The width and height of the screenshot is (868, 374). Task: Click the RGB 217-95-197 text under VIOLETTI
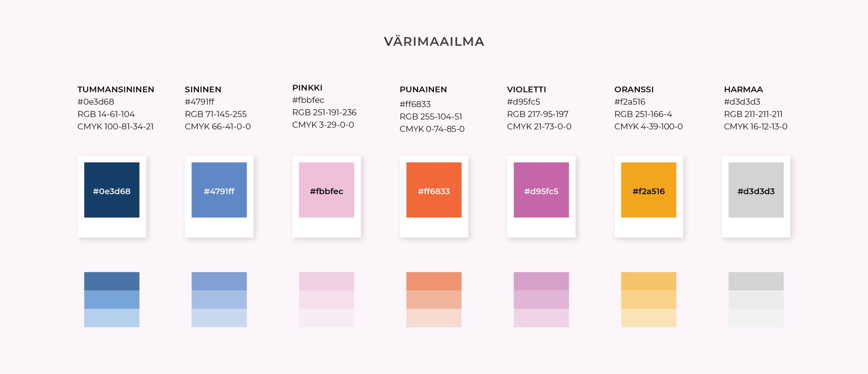pyautogui.click(x=537, y=114)
